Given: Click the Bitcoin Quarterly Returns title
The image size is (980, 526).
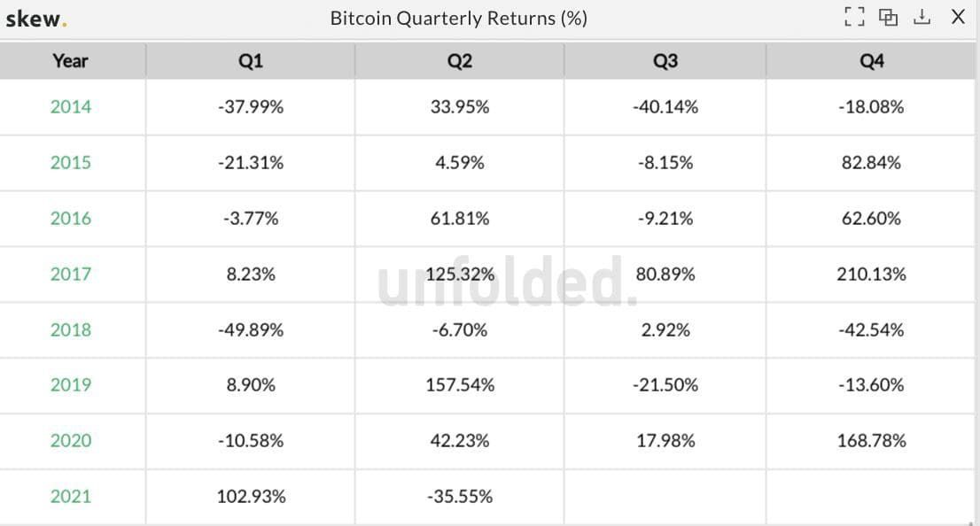Looking at the screenshot, I should [458, 19].
